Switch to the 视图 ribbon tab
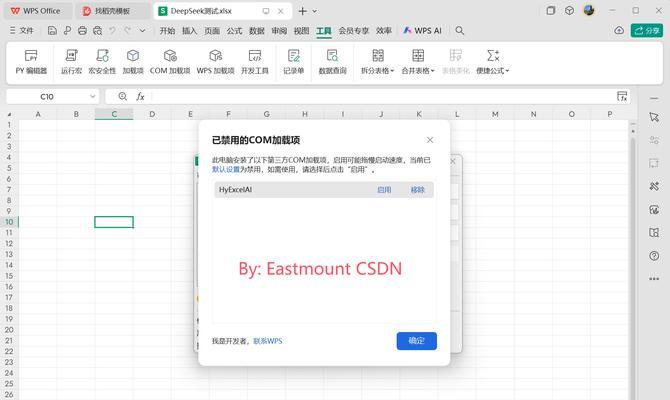This screenshot has width=670, height=400. coord(301,31)
